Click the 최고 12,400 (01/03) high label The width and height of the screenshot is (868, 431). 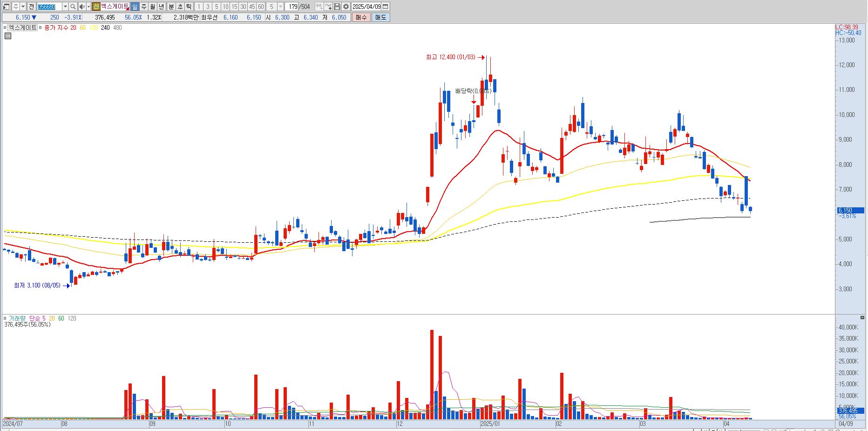pos(450,57)
